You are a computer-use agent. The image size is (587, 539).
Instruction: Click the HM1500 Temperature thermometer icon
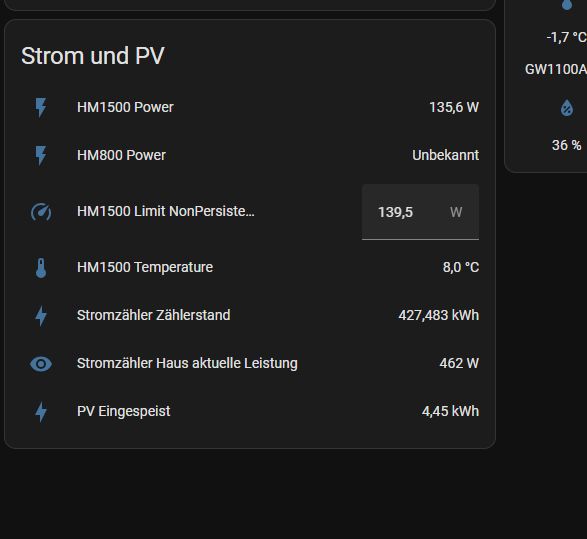[x=41, y=268]
